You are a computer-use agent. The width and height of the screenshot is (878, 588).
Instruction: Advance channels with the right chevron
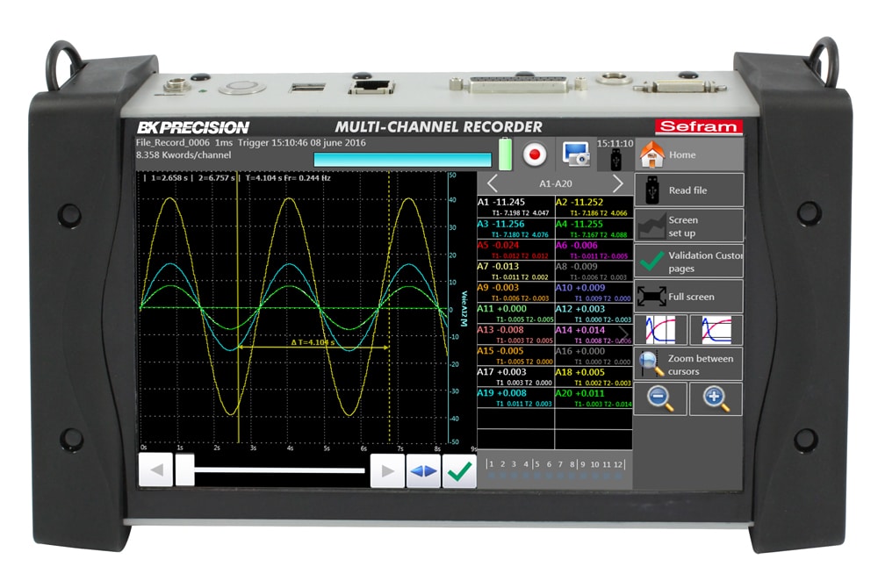617,184
